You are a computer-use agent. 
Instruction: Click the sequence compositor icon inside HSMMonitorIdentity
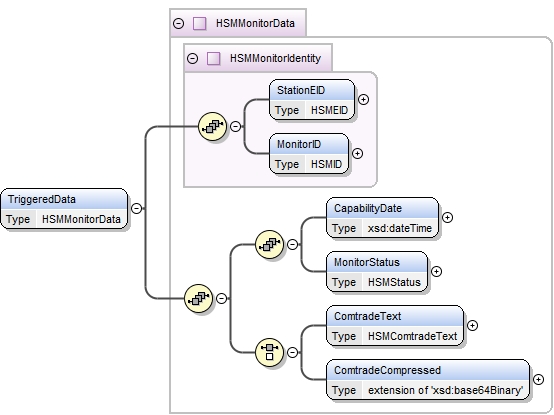[x=212, y=126]
